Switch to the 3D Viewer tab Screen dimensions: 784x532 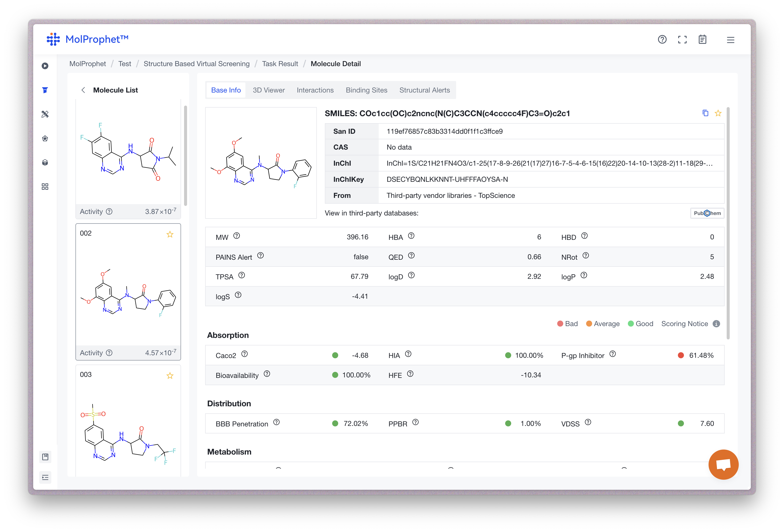click(x=269, y=90)
